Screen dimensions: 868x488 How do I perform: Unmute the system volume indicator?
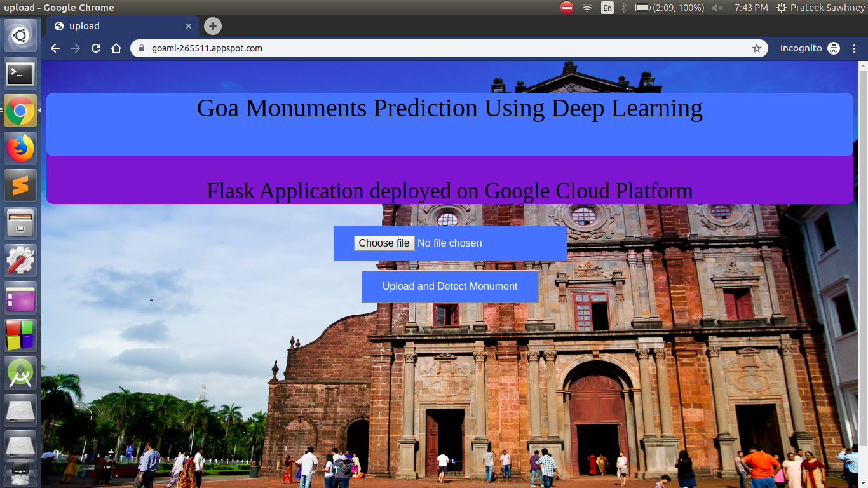[719, 8]
